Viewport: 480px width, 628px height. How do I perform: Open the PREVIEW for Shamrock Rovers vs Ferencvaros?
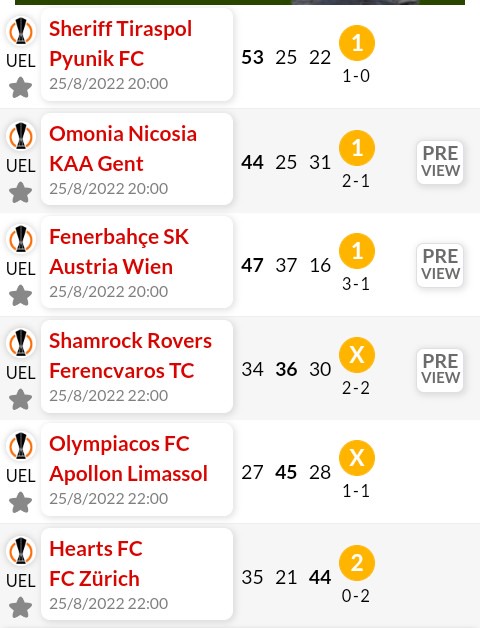tap(440, 370)
